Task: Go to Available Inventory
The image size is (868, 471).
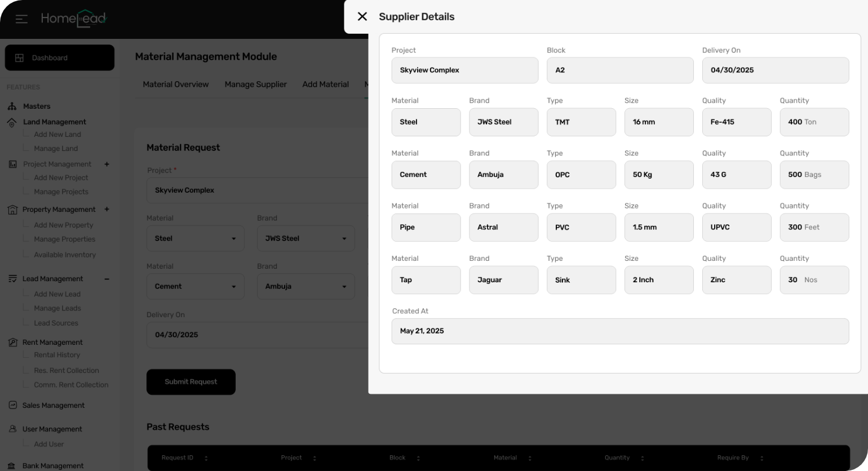Action: click(65, 255)
